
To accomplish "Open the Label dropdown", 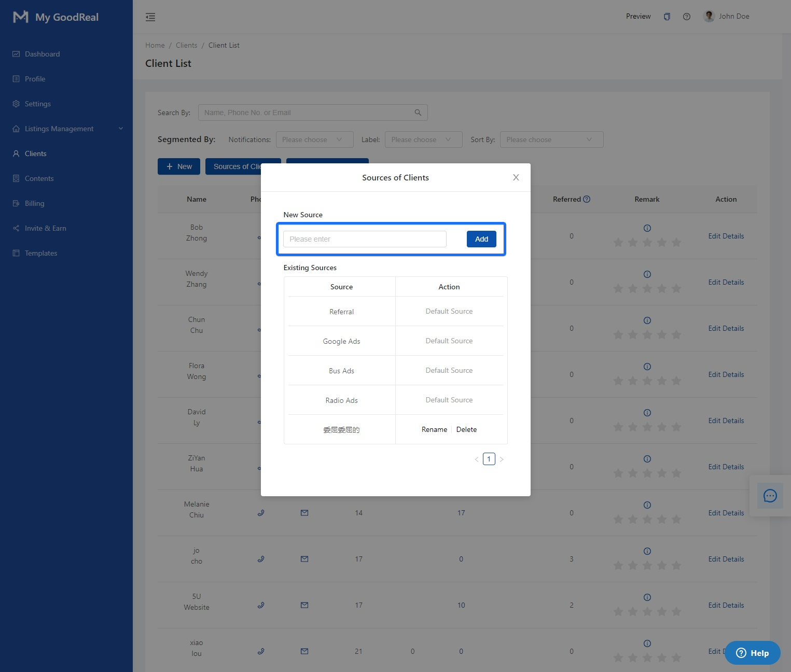I will [423, 139].
